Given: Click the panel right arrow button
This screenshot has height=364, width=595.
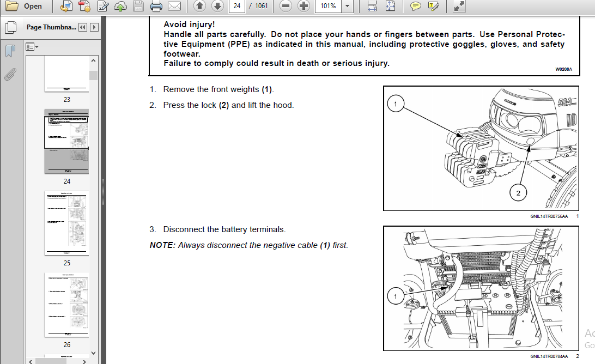Looking at the screenshot, I should pos(94,27).
